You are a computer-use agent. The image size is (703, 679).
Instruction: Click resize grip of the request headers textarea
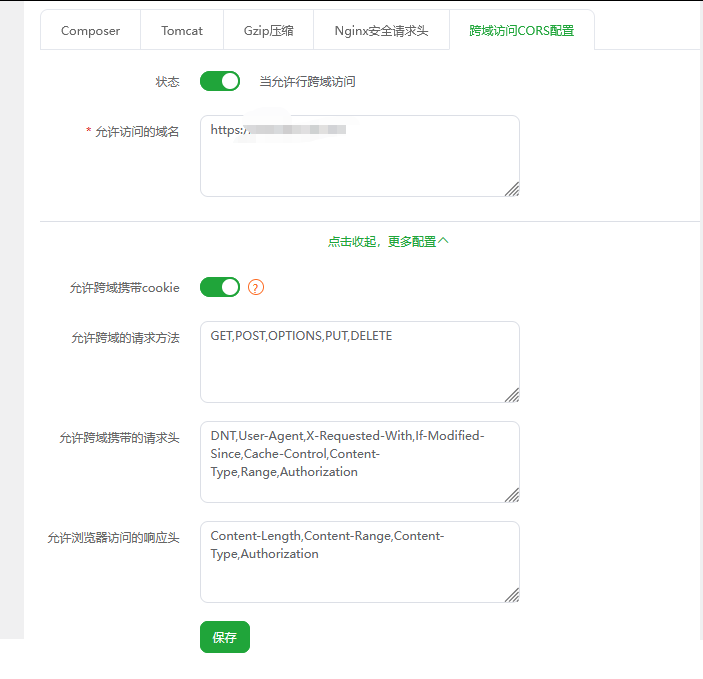[511, 494]
